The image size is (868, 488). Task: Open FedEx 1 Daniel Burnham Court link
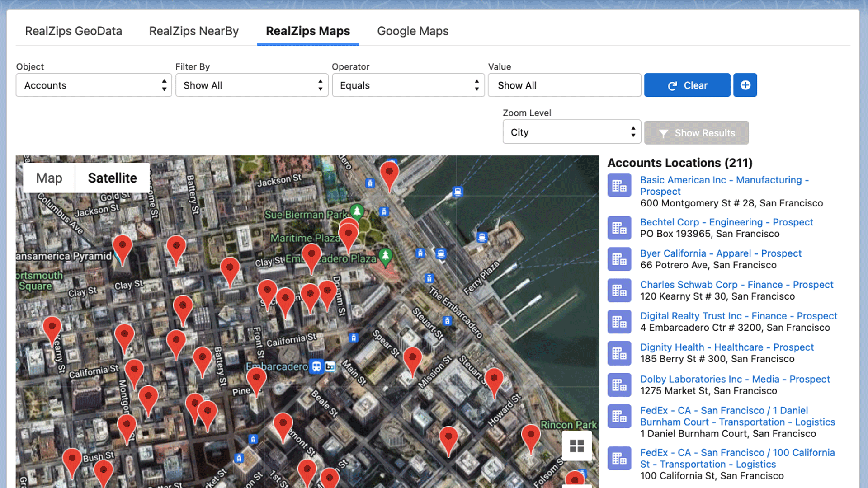click(737, 416)
